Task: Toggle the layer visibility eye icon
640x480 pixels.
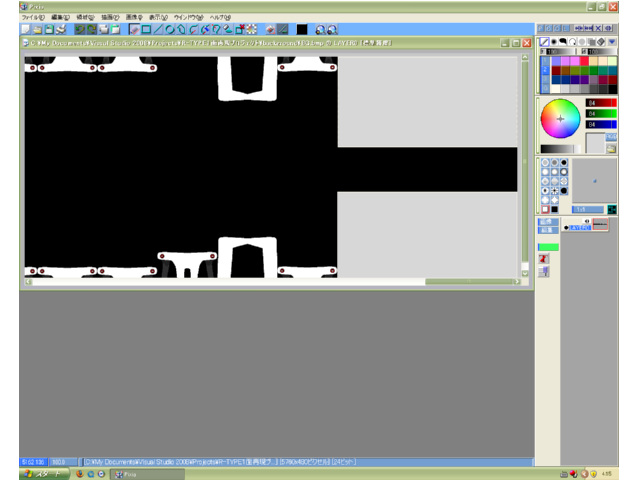Action: (x=587, y=221)
